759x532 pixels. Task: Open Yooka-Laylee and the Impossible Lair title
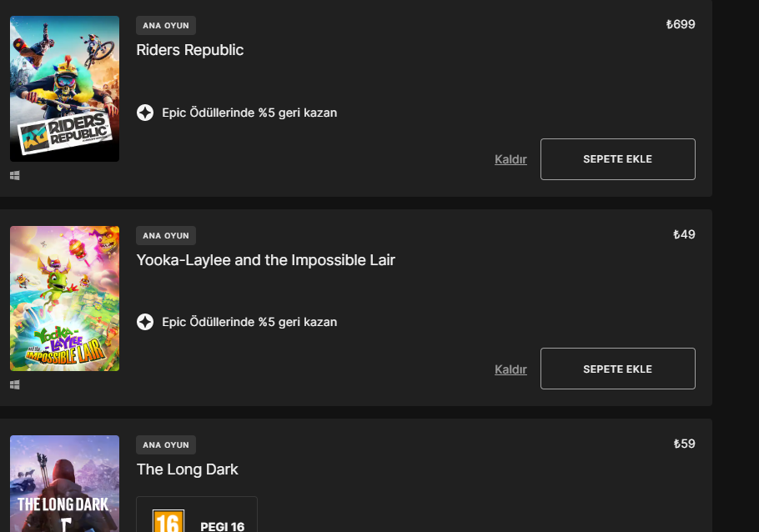265,259
